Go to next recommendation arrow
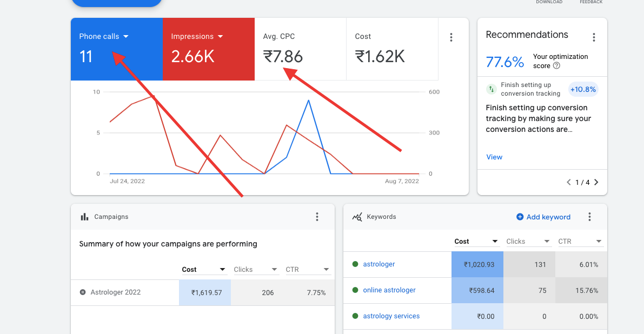The height and width of the screenshot is (334, 644). 596,182
